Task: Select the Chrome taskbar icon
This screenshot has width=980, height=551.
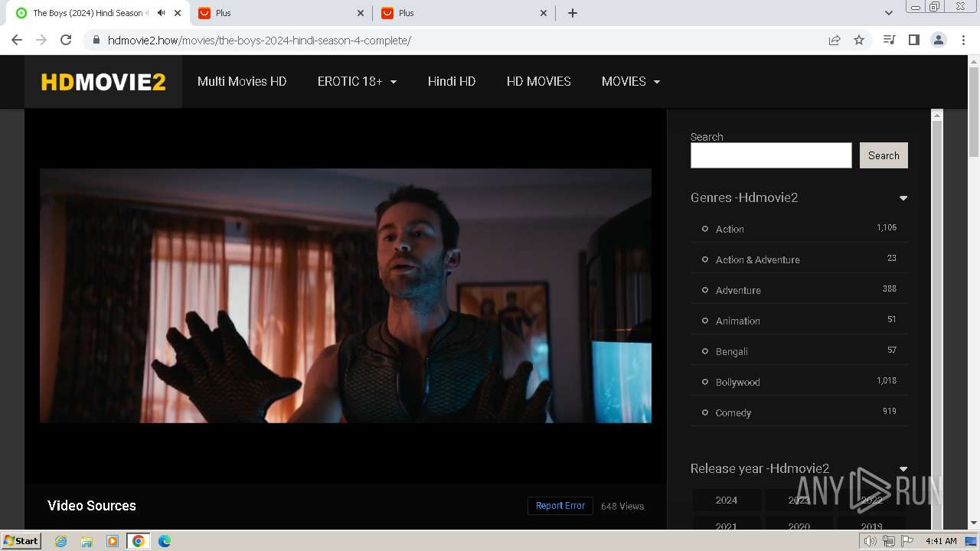Action: point(139,541)
